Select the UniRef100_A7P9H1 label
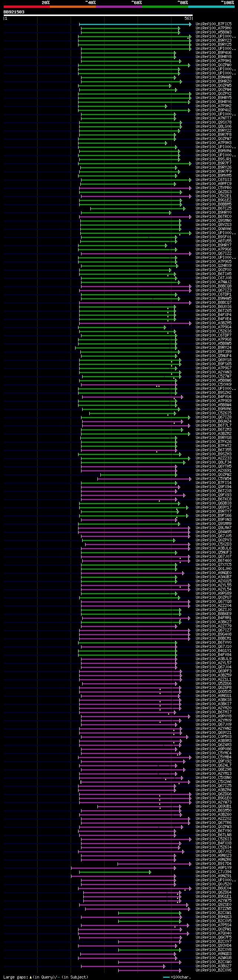238x980 pixels. tap(214, 61)
